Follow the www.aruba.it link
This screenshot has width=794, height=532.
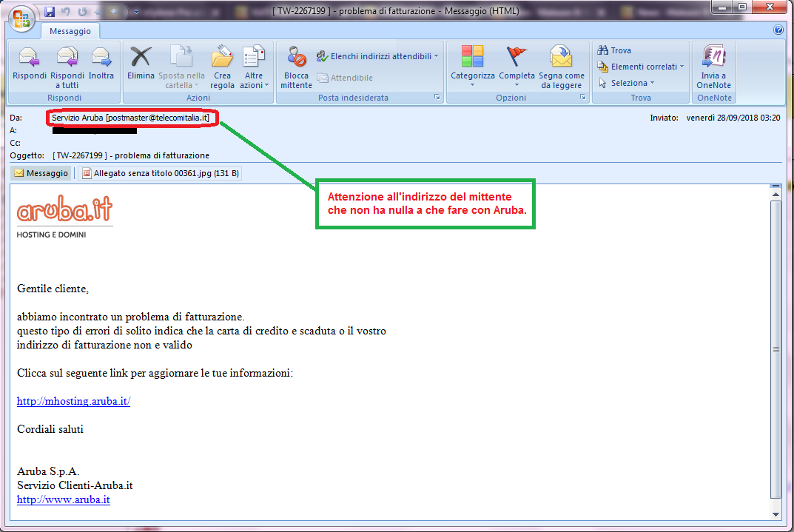pos(64,499)
